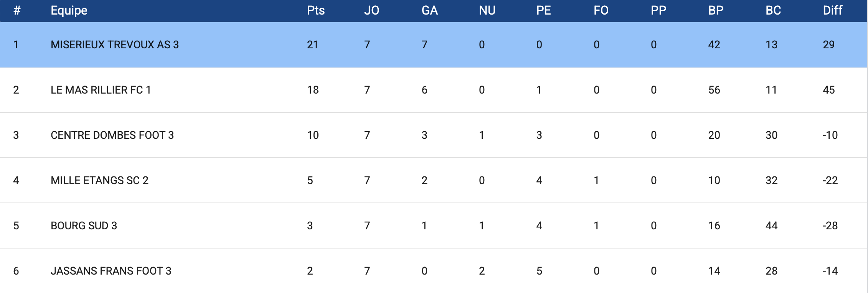Image resolution: width=868 pixels, height=293 pixels.
Task: Click the PP column header
Action: coord(658,10)
